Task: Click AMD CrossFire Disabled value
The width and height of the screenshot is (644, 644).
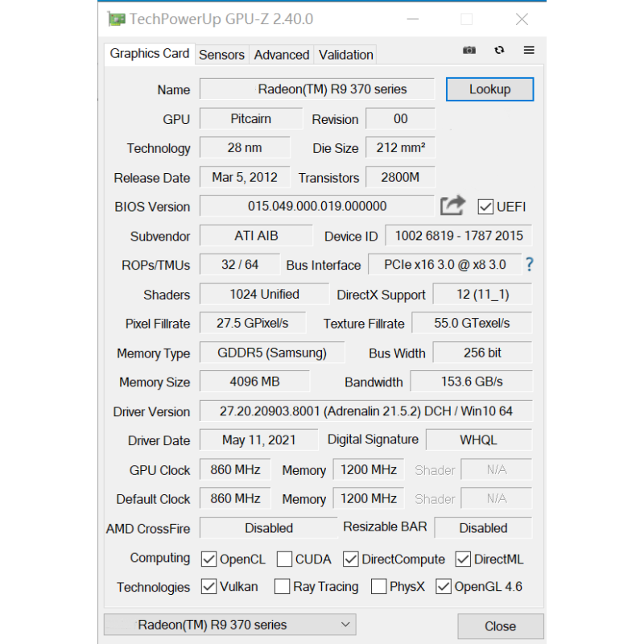Action: [269, 527]
